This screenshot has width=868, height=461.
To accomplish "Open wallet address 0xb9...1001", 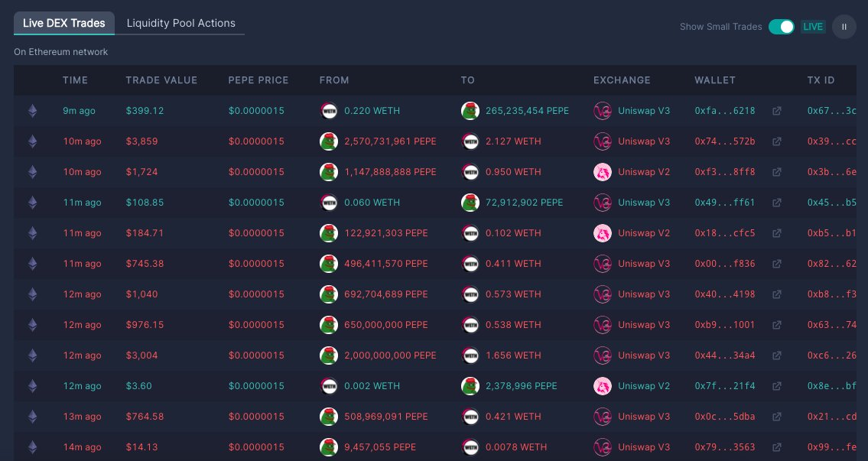I will (724, 325).
